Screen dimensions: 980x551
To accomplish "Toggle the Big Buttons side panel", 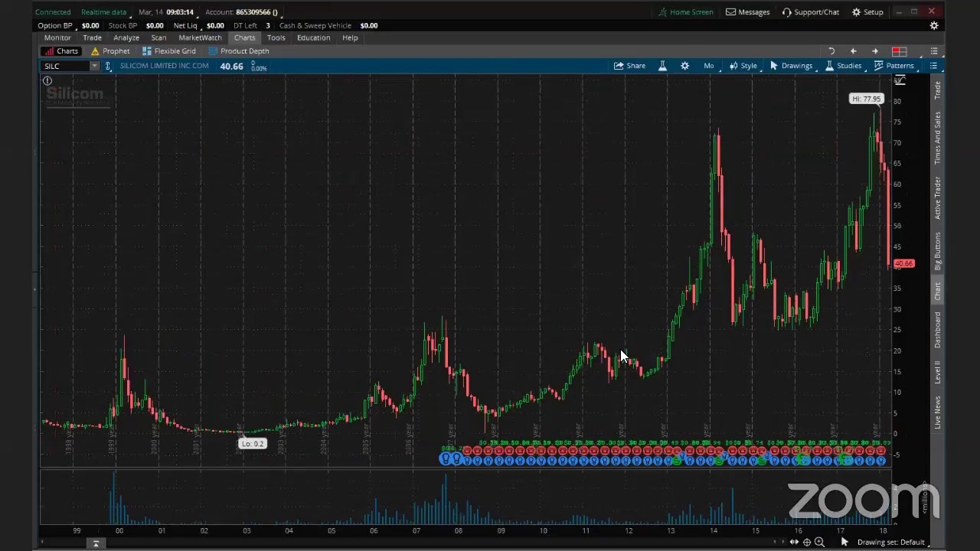I will (937, 251).
